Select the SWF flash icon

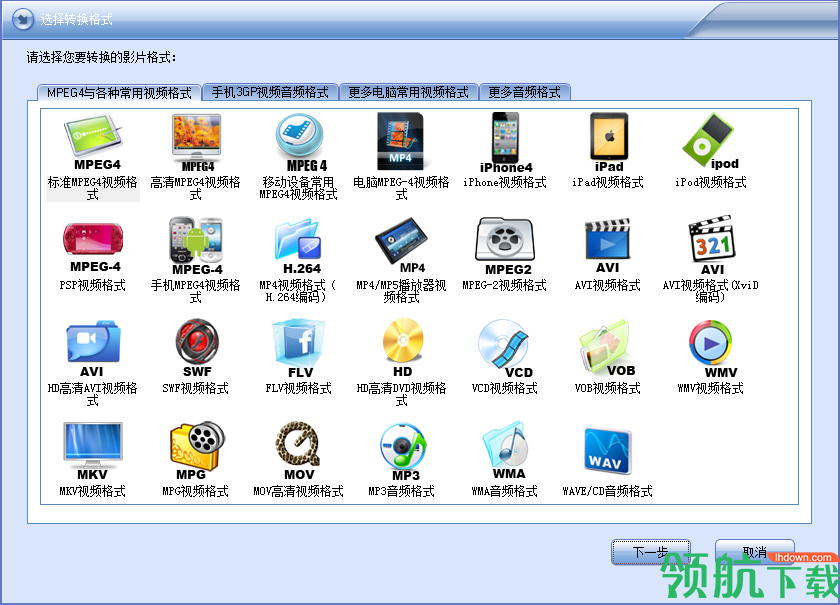(x=197, y=348)
